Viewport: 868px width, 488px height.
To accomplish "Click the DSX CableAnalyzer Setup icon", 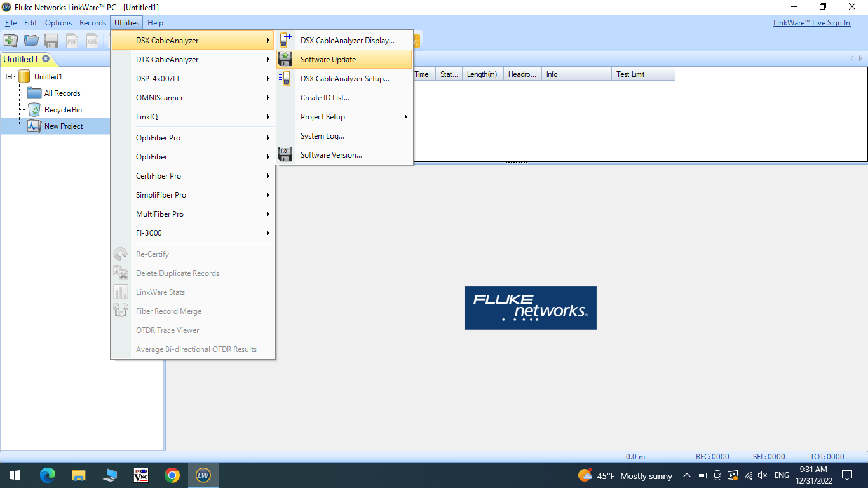I will click(285, 79).
